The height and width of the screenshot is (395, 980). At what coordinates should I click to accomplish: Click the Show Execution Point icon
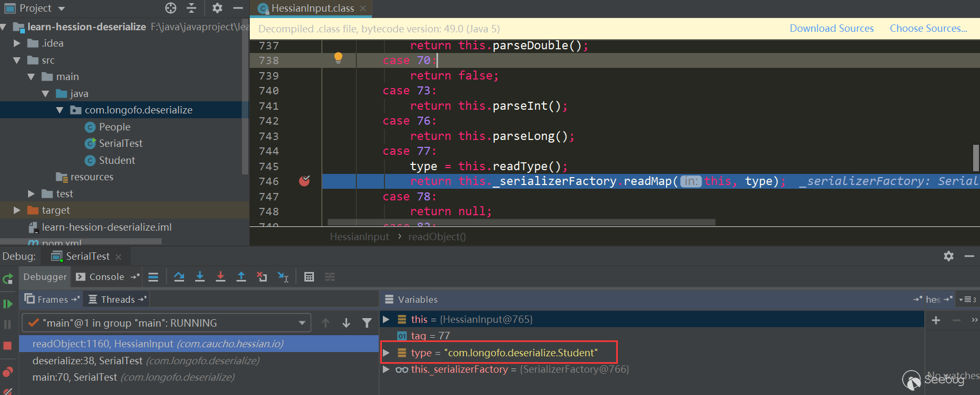click(x=153, y=277)
